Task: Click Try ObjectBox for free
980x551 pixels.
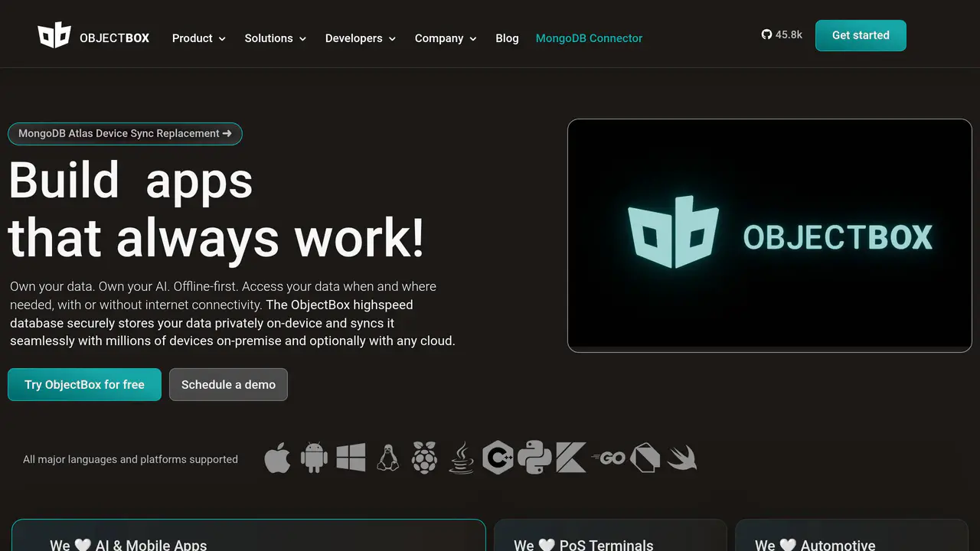Action: [x=84, y=384]
